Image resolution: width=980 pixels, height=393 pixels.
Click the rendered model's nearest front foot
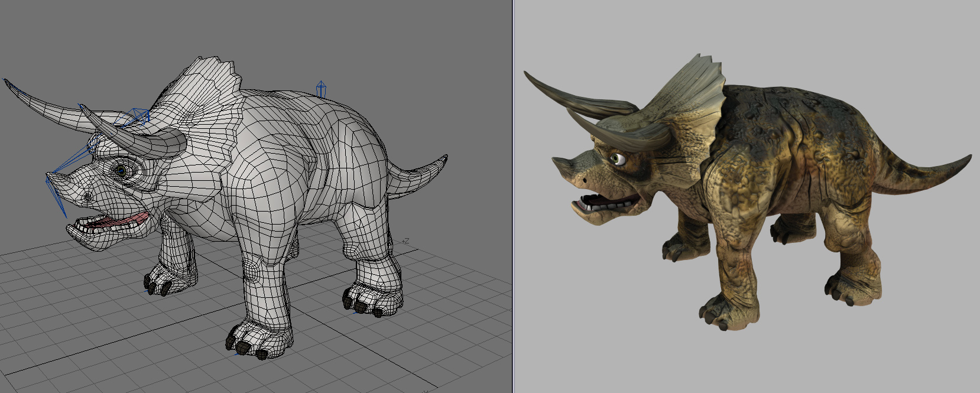(x=727, y=313)
